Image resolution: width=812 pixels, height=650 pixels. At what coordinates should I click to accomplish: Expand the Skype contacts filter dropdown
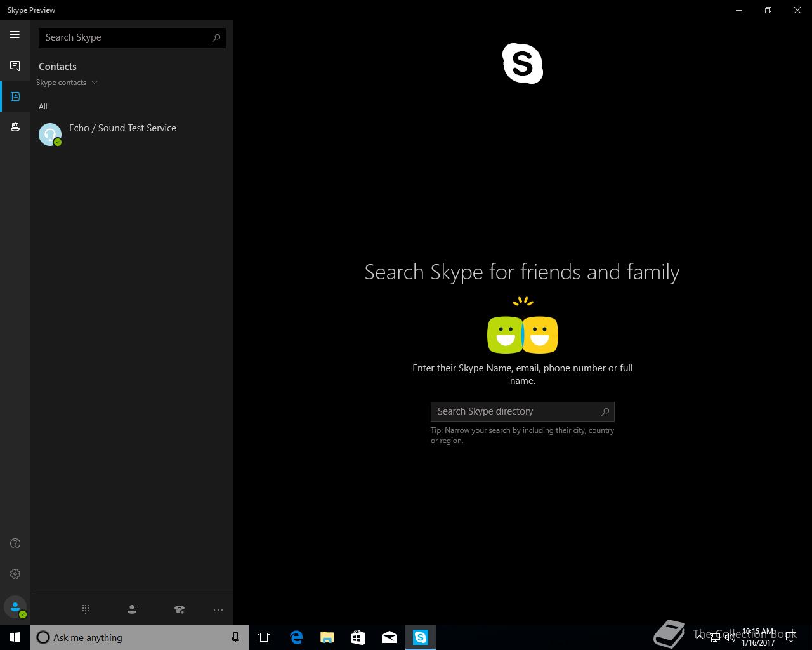coord(67,83)
